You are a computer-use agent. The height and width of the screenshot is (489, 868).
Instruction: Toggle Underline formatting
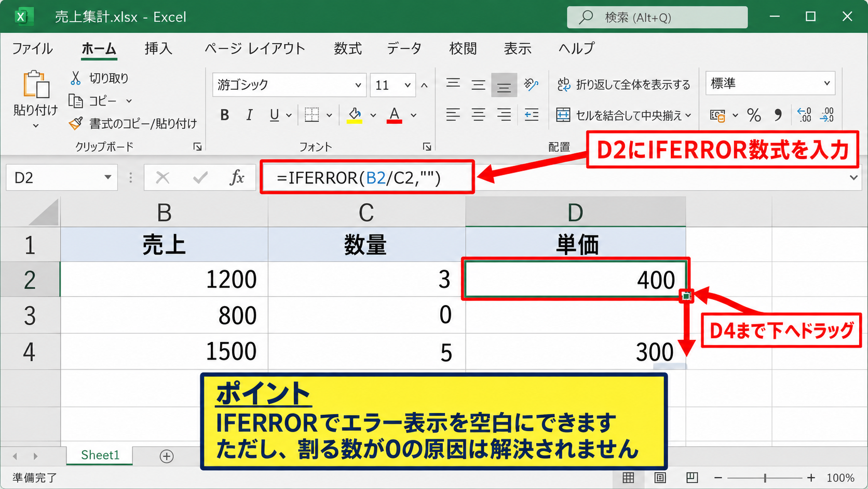click(275, 115)
